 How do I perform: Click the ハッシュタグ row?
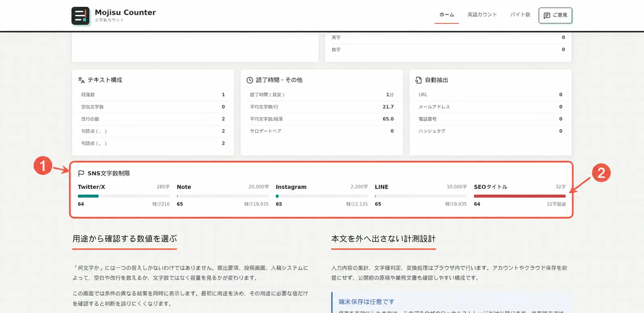[x=490, y=131]
